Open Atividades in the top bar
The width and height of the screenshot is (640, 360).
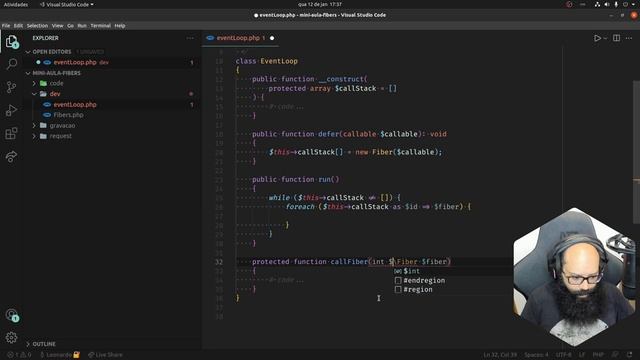(16, 4)
